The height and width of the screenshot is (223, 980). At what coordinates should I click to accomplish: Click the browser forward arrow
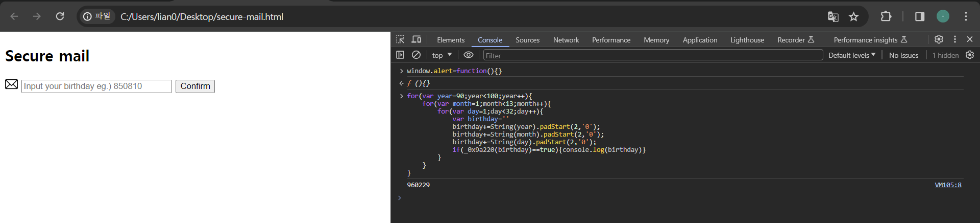[37, 16]
